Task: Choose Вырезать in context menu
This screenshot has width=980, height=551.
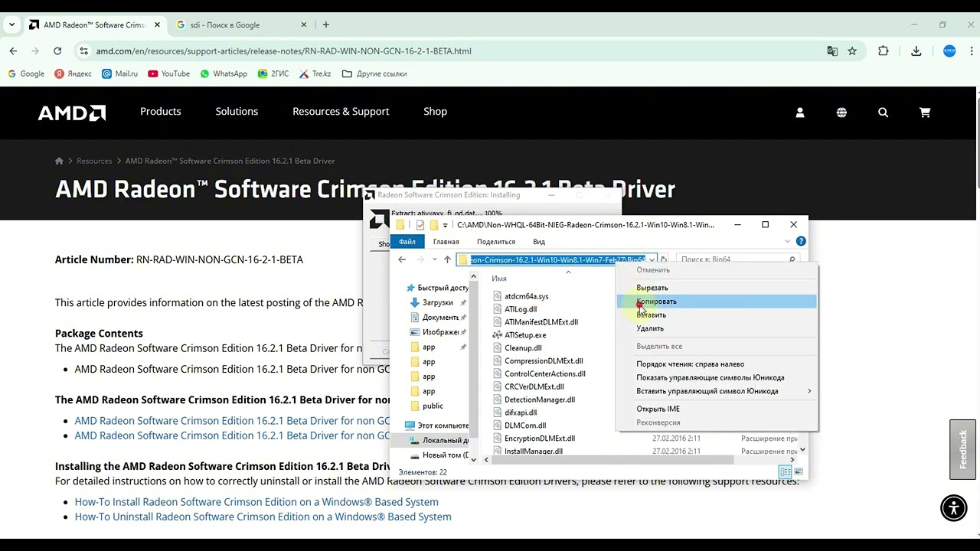Action: (717, 288)
